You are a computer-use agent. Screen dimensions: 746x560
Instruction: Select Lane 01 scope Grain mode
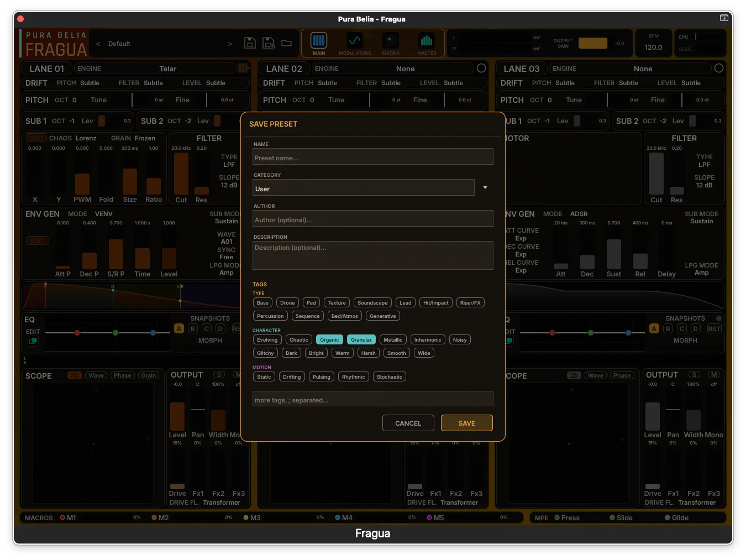pyautogui.click(x=149, y=375)
